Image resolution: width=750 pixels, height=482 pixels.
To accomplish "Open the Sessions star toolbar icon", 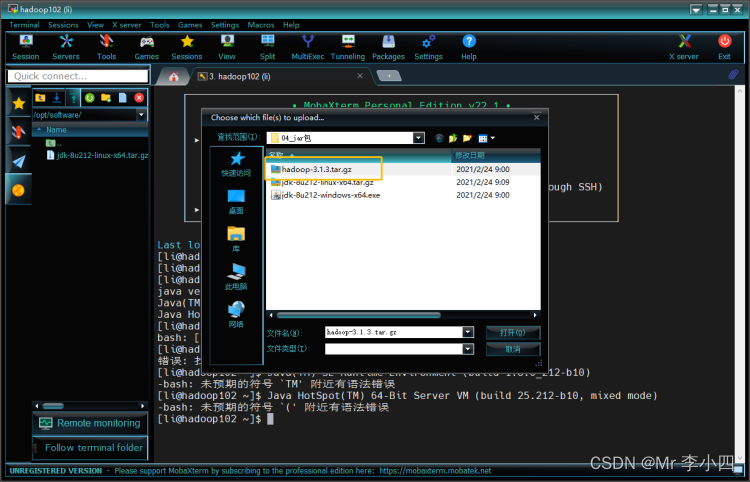I will click(187, 47).
